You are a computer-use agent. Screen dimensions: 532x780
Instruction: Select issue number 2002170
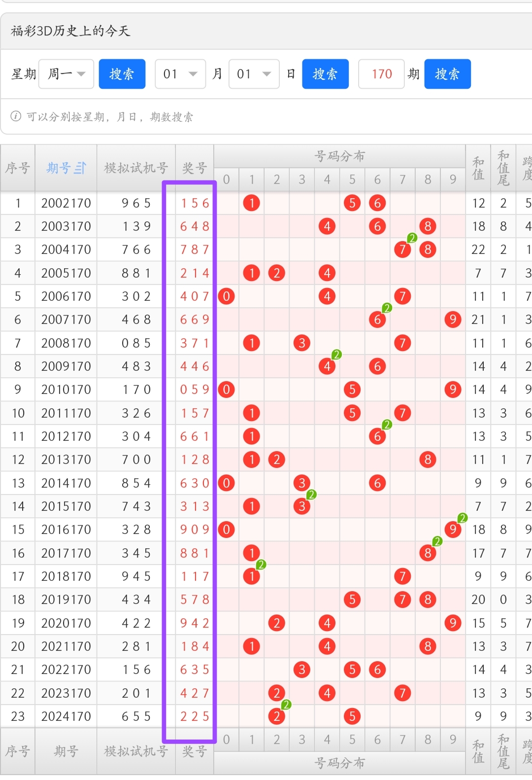pos(66,203)
